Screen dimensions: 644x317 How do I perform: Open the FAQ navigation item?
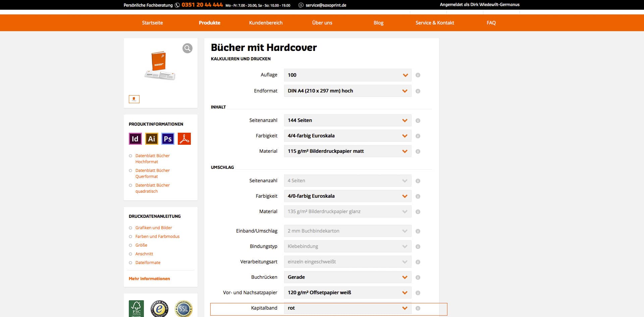click(491, 23)
